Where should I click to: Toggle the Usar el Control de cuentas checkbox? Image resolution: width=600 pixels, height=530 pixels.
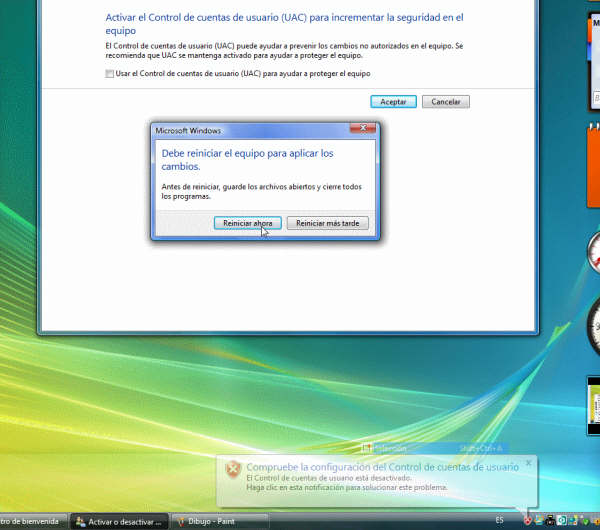pyautogui.click(x=109, y=73)
